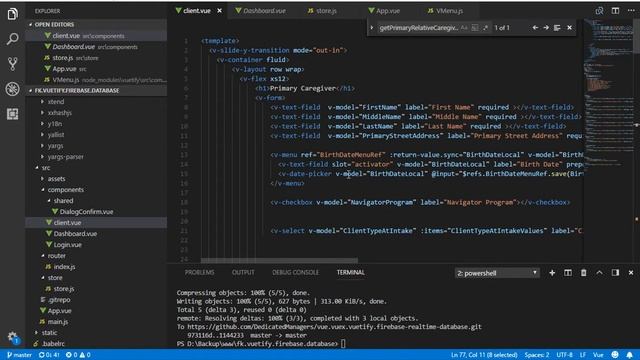Toggle Use Regular Expression in find widget
The width and height of the screenshot is (640, 360).
(485, 28)
